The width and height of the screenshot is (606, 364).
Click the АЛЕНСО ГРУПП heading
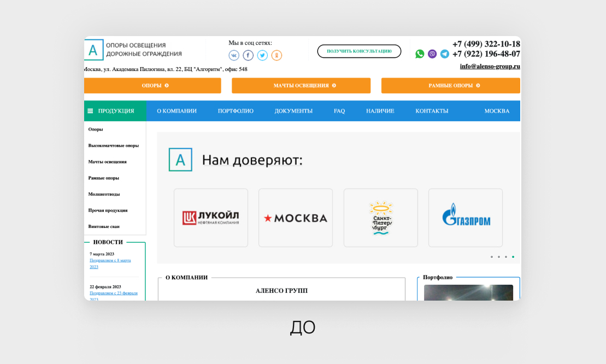[282, 291]
